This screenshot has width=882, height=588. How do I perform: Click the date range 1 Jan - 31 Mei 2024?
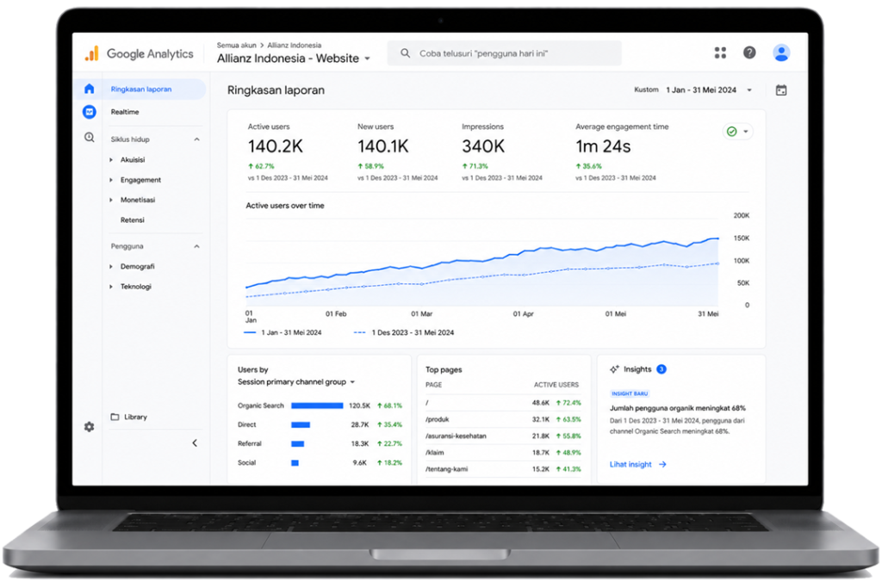tap(701, 90)
